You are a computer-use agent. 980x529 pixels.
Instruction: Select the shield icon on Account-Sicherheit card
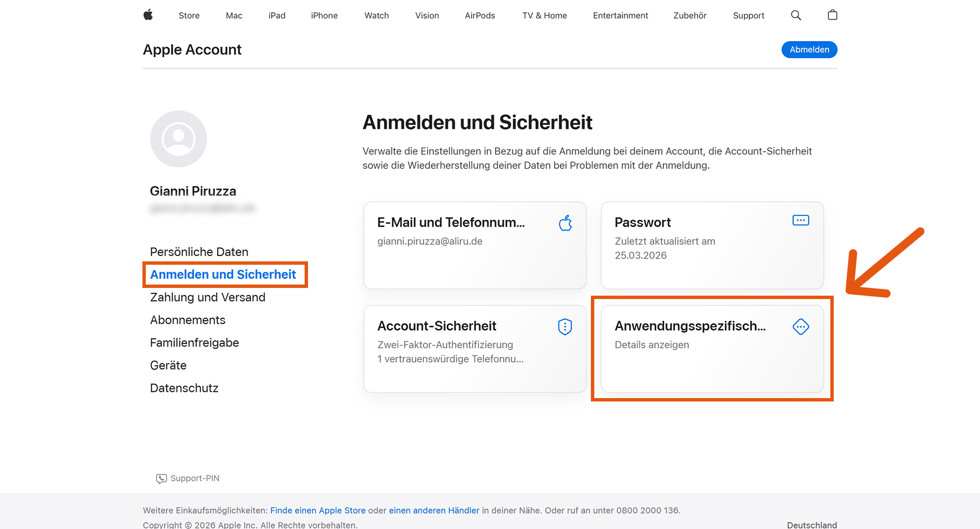click(565, 326)
